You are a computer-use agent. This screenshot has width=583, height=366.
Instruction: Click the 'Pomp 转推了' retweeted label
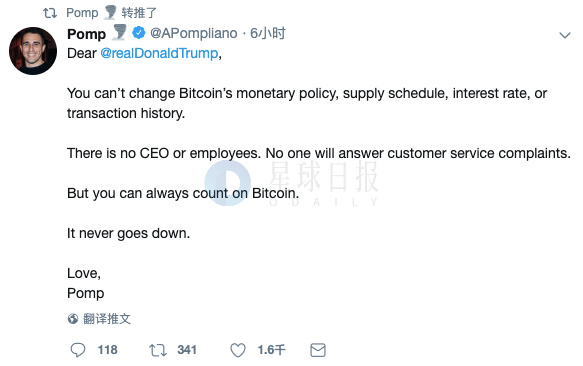click(111, 13)
